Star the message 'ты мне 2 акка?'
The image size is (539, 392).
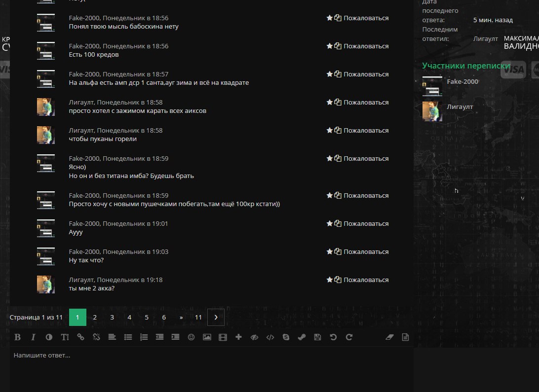click(329, 280)
